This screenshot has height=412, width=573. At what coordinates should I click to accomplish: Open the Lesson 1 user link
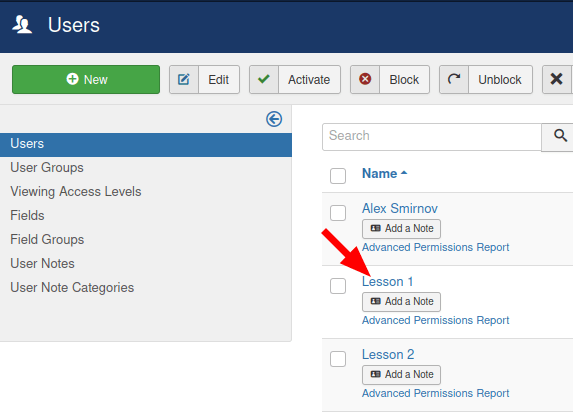pyautogui.click(x=387, y=282)
